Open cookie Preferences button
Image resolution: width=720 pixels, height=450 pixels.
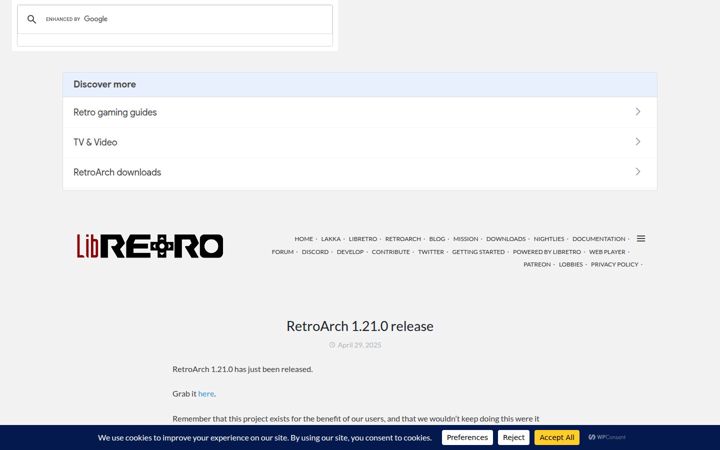[x=467, y=437]
